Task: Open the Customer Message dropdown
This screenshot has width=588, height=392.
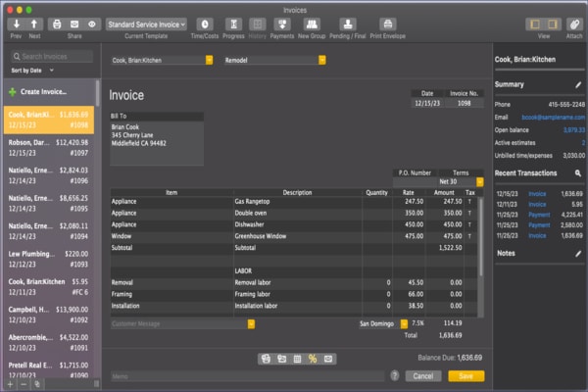Action: [x=251, y=324]
